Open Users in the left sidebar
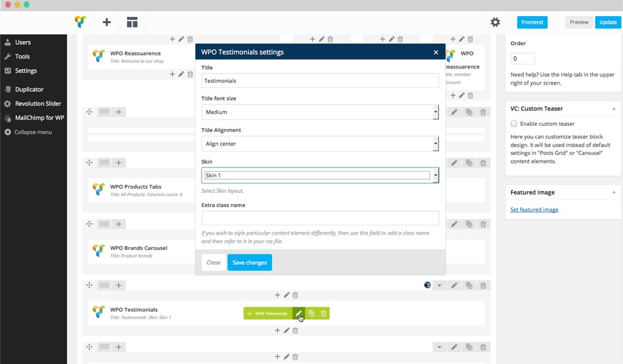 [x=23, y=42]
